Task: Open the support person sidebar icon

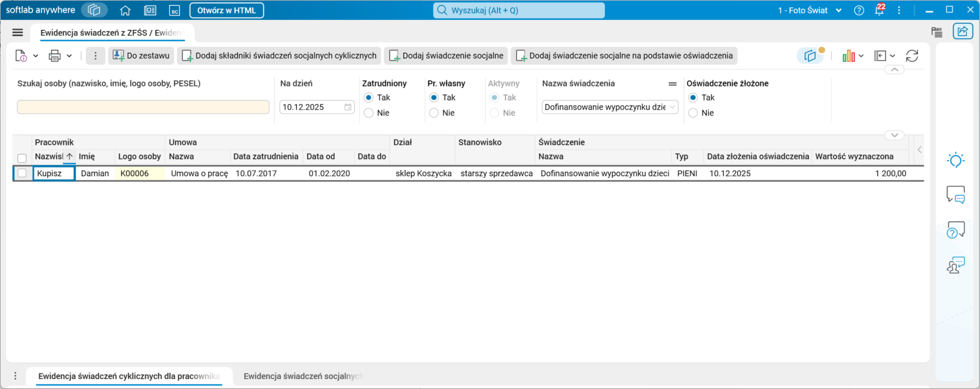Action: [x=956, y=265]
